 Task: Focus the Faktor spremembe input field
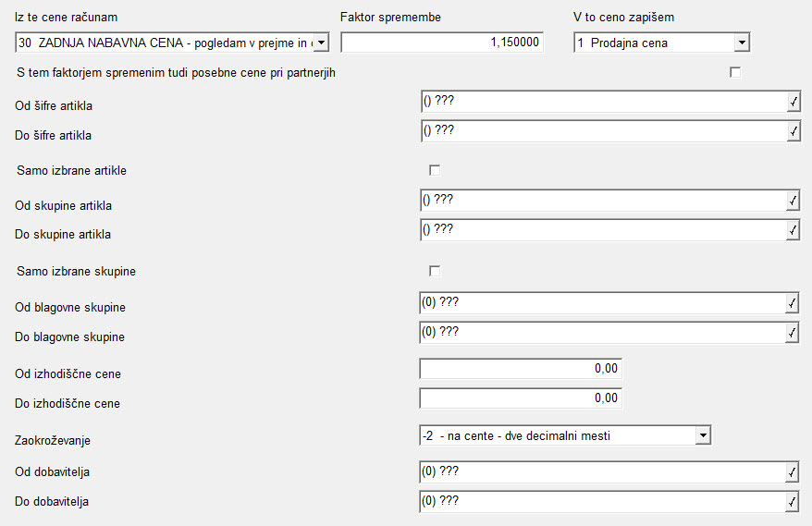(442, 43)
